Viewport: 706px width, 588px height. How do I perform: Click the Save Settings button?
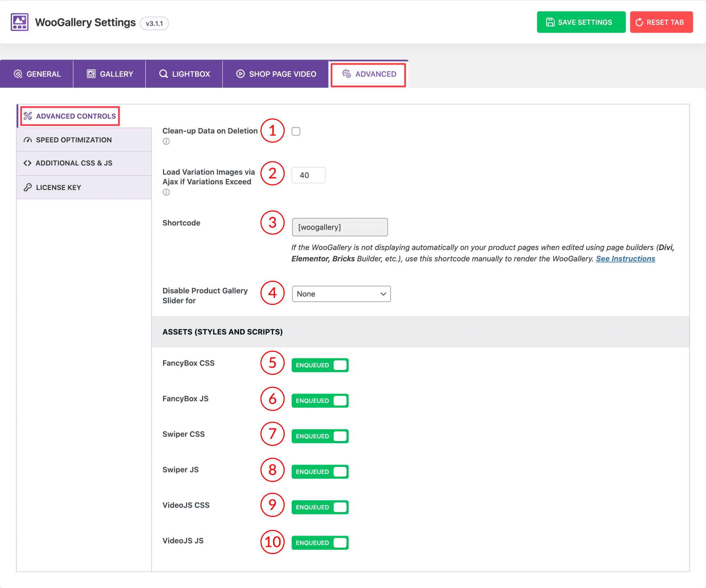(581, 22)
